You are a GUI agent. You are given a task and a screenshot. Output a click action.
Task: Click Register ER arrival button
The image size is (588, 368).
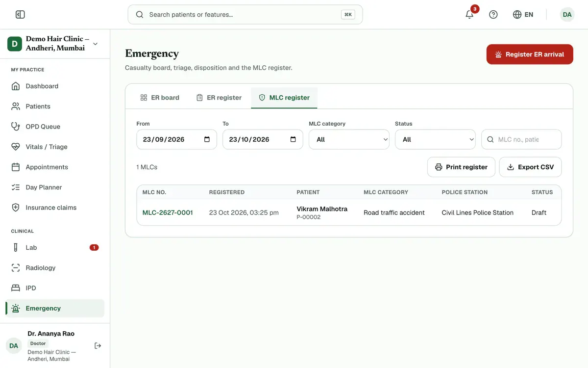[530, 54]
